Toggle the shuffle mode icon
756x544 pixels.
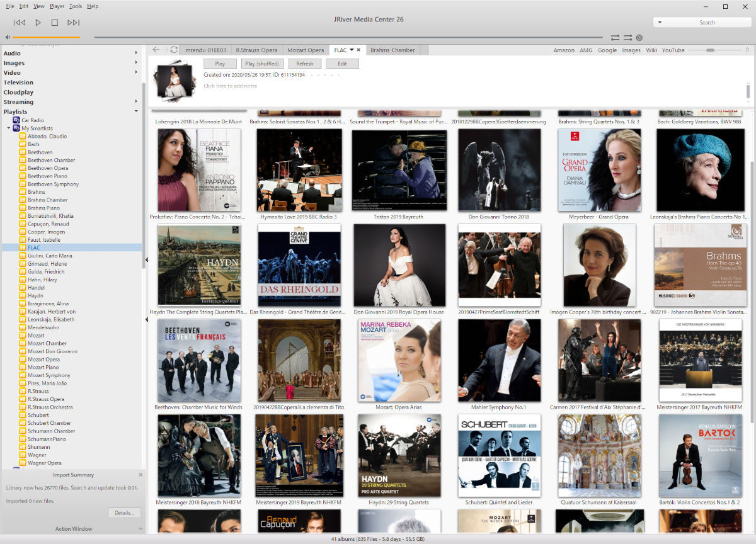coord(627,38)
